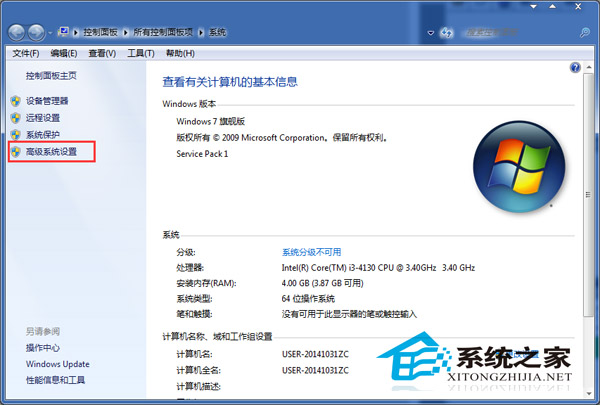Open the 查看(V) menu

(x=101, y=53)
